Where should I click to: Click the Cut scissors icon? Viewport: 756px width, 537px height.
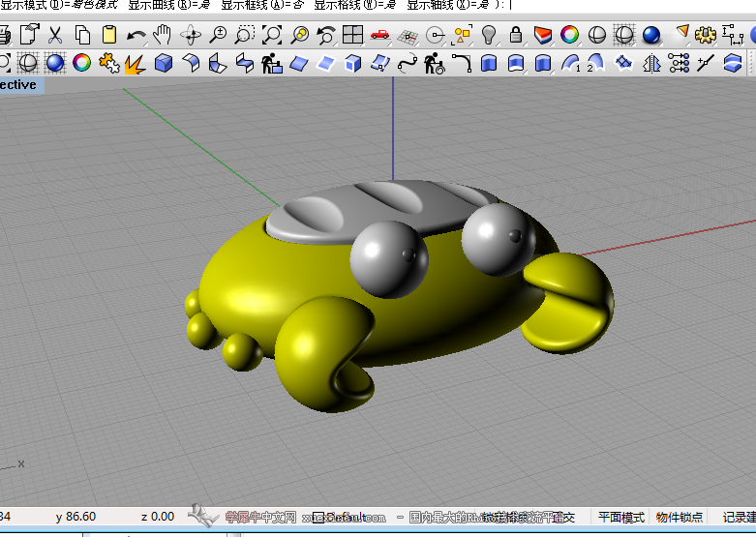[x=55, y=35]
